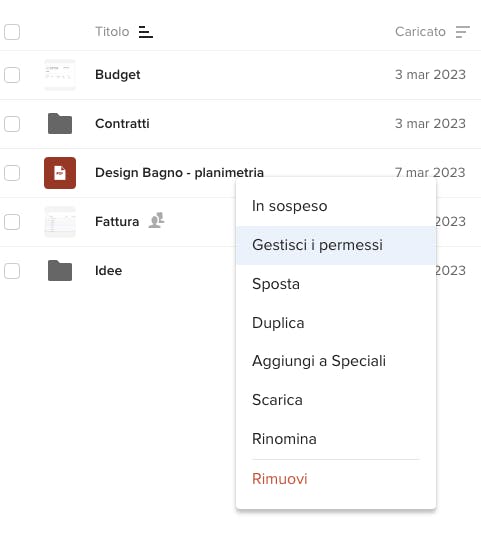Click the Caricato sort icon

[462, 32]
